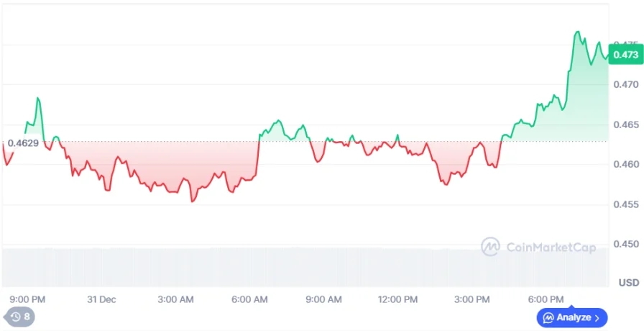
Task: Click the CoinMarketCap watermark logo icon
Action: tap(491, 247)
